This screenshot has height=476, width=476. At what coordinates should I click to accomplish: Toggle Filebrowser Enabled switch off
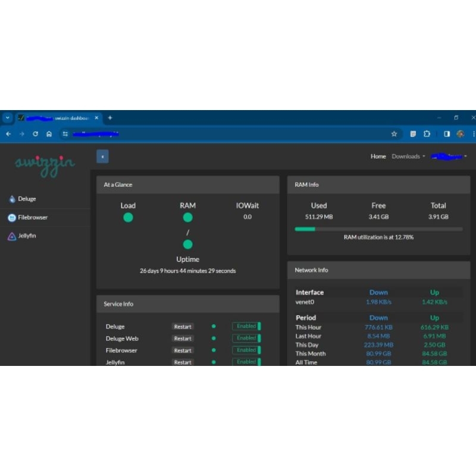click(246, 350)
